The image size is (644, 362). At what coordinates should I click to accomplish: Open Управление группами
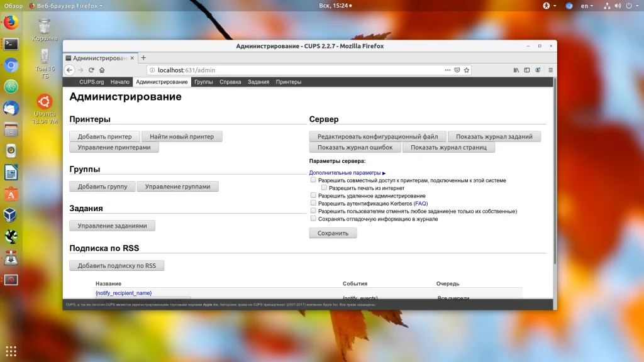pyautogui.click(x=178, y=187)
